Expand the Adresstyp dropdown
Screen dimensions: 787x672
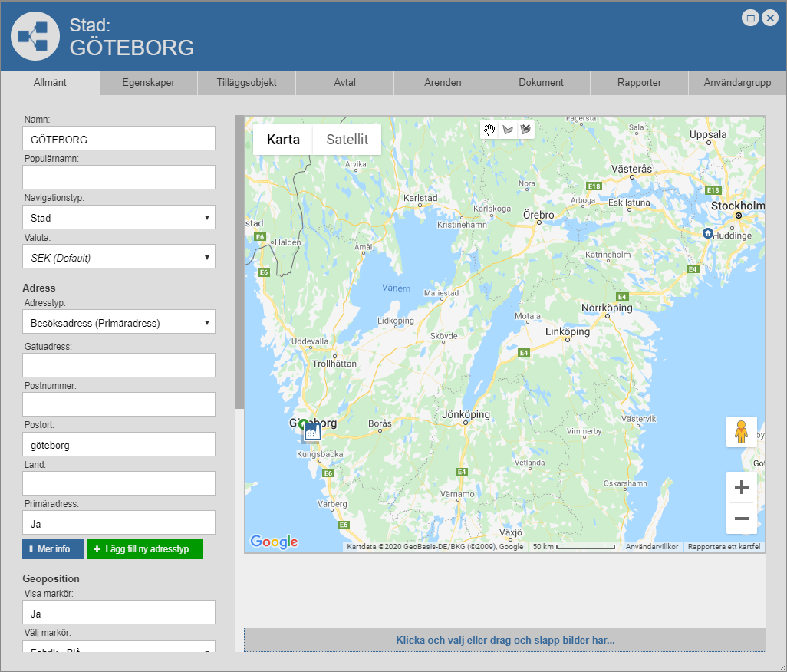119,322
